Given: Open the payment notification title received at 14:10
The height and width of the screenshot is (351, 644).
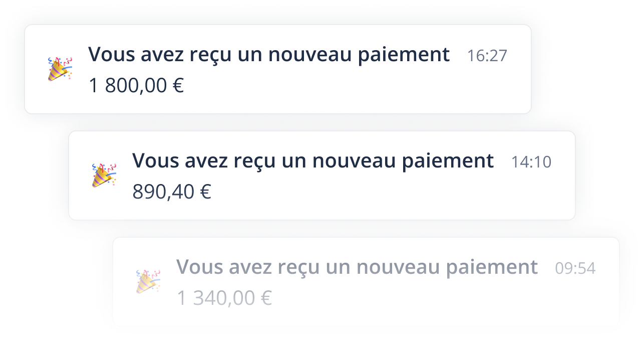Looking at the screenshot, I should (x=312, y=161).
